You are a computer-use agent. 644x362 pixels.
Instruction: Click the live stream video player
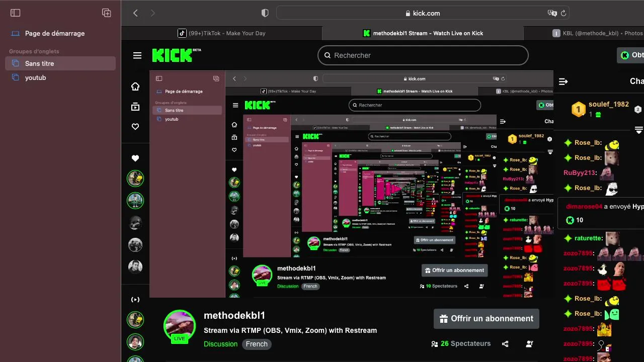(x=351, y=184)
